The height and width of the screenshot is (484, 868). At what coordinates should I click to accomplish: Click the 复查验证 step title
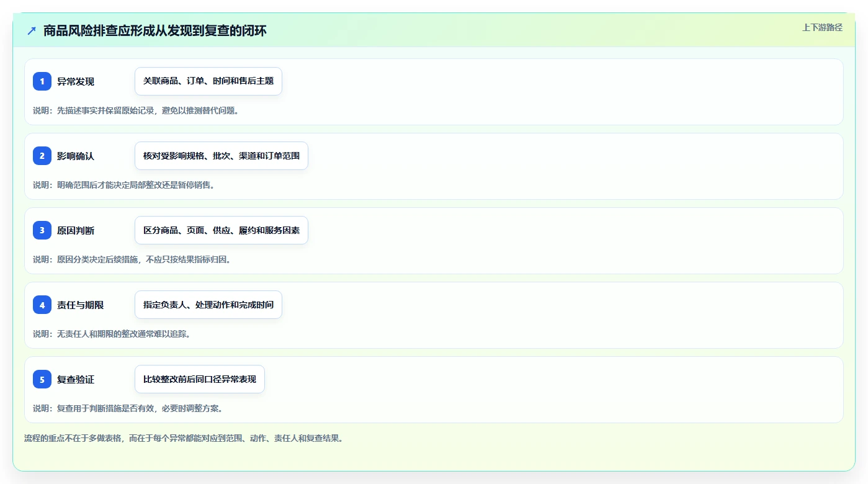click(x=76, y=379)
